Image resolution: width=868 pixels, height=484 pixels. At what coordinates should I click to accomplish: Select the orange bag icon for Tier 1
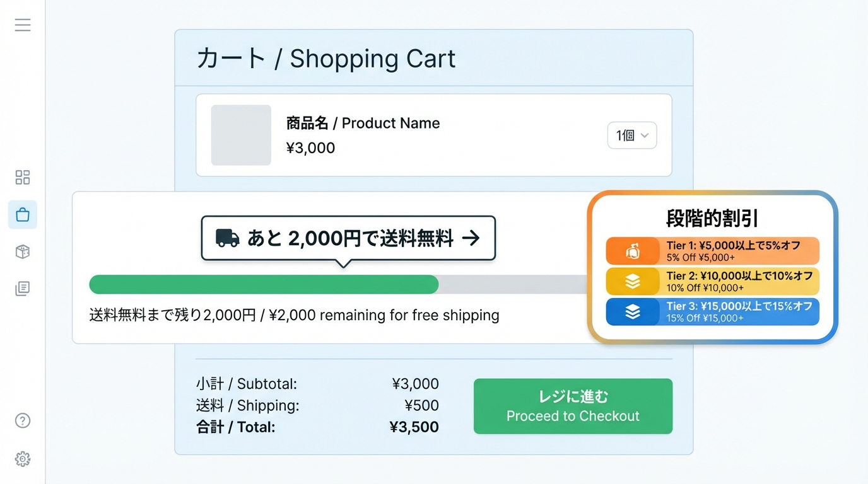click(632, 250)
